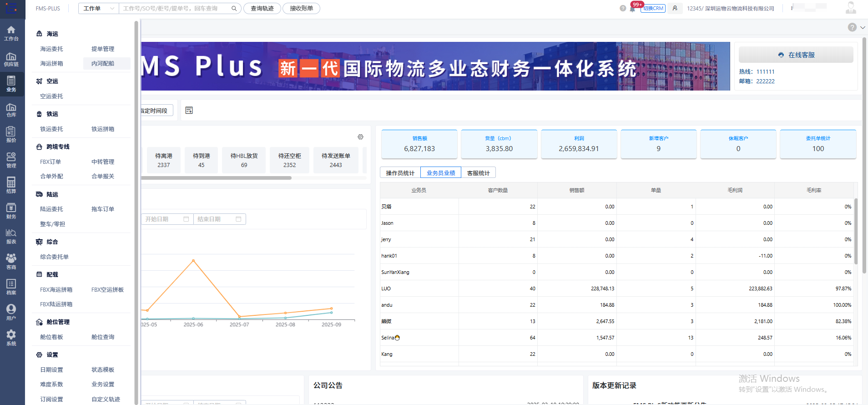Open the 结算 sidebar icon
868x405 pixels.
click(11, 186)
